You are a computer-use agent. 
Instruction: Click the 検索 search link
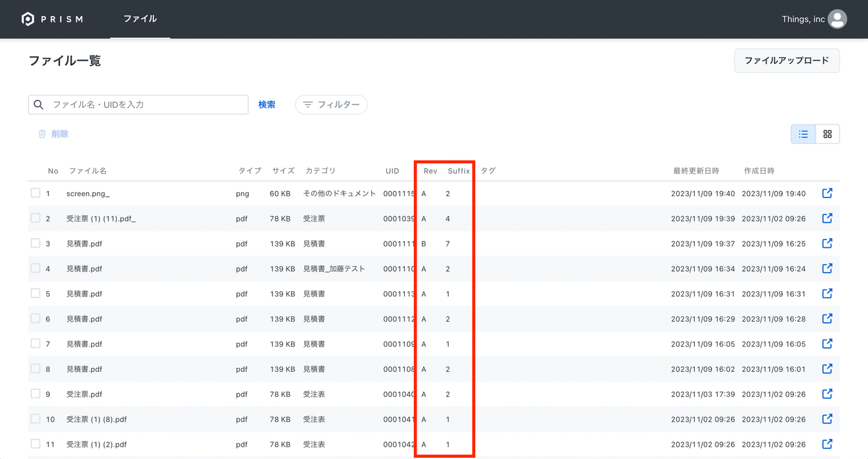[x=267, y=105]
